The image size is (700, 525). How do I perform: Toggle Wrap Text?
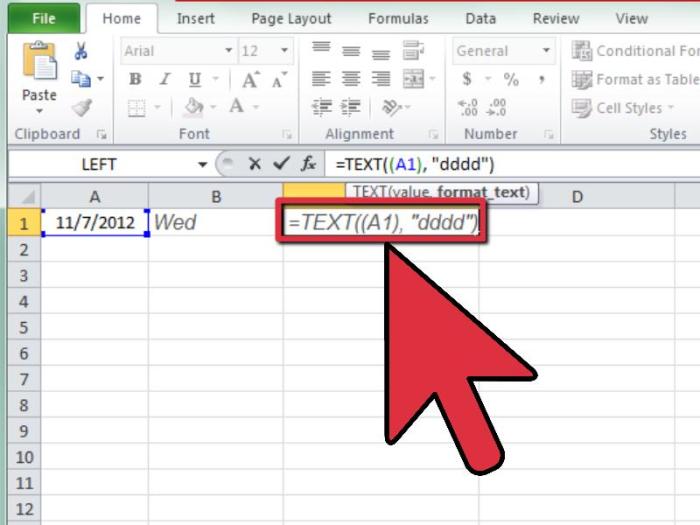[x=413, y=50]
